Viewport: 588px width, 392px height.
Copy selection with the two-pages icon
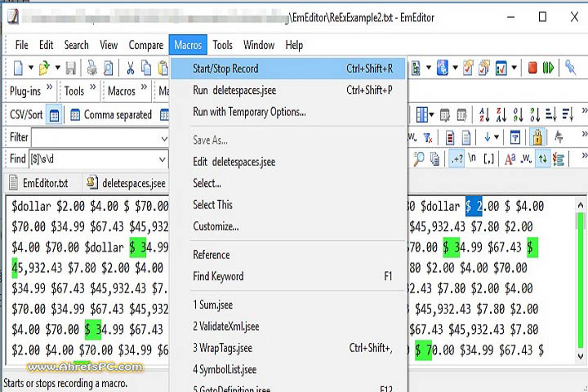point(146,68)
